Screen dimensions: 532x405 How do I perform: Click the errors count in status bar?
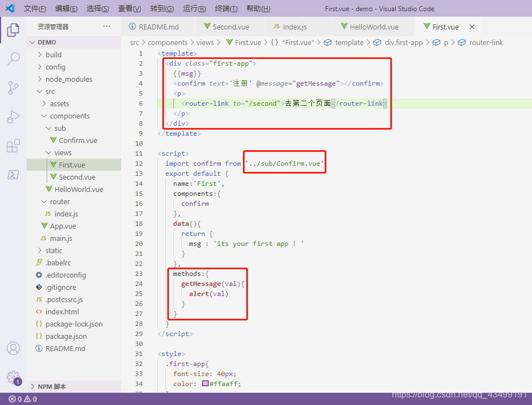coord(15,399)
